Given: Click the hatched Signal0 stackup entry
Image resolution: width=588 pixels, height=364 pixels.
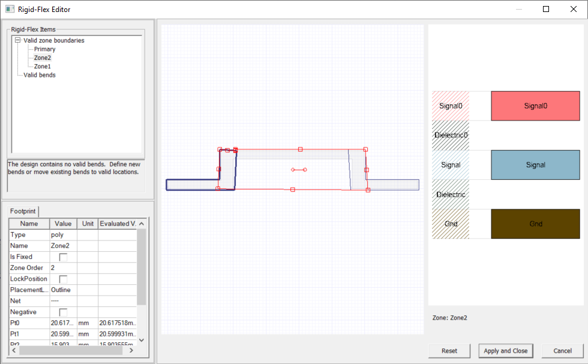Looking at the screenshot, I should coord(450,105).
